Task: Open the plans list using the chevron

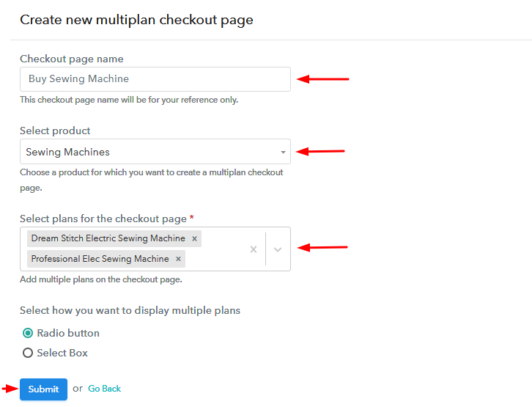Action: [x=278, y=249]
